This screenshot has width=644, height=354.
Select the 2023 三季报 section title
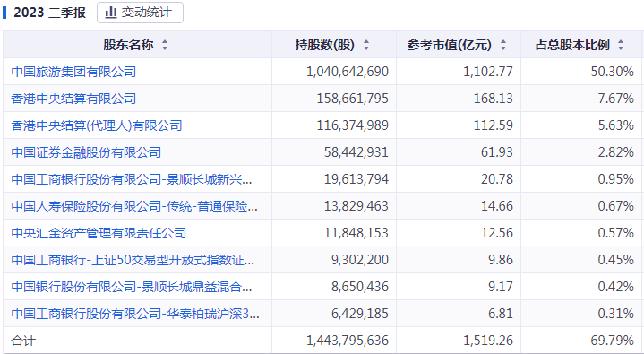click(x=49, y=13)
